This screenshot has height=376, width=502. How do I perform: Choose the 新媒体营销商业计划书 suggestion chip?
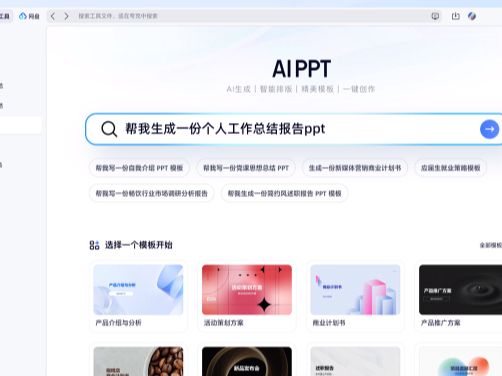click(355, 168)
